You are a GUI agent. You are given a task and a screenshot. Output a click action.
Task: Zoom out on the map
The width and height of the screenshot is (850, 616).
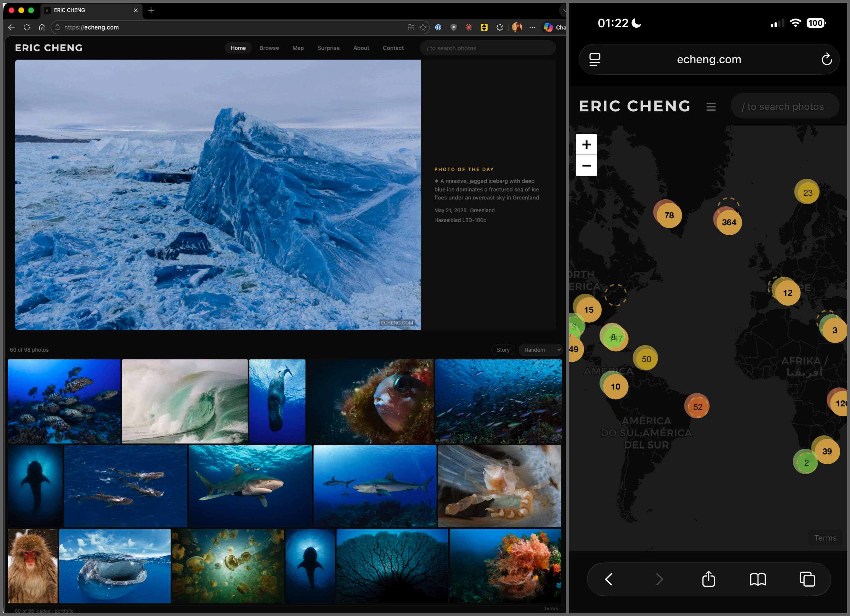coord(586,166)
